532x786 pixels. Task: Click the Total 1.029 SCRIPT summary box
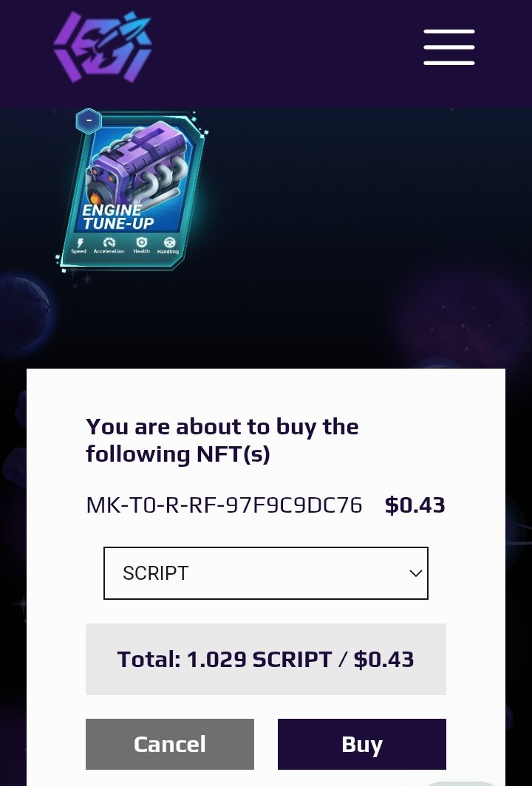pyautogui.click(x=266, y=659)
